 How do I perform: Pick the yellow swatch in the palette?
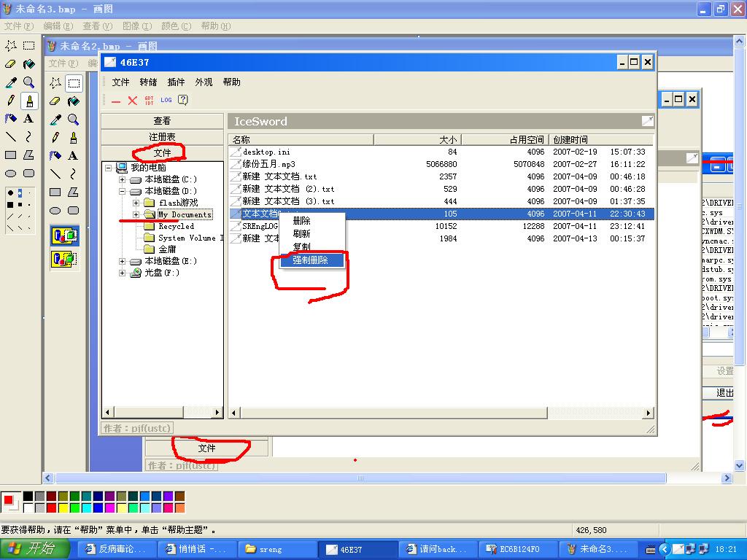(x=63, y=508)
